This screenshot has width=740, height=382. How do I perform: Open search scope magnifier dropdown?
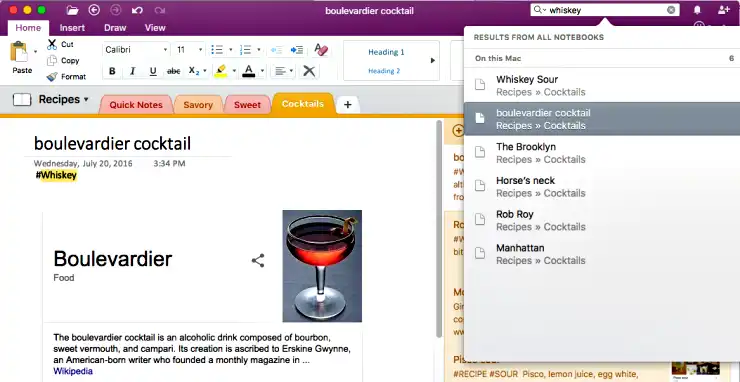tap(539, 10)
